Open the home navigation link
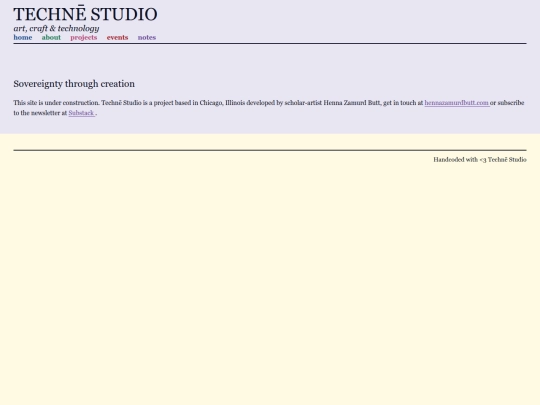 [23, 38]
